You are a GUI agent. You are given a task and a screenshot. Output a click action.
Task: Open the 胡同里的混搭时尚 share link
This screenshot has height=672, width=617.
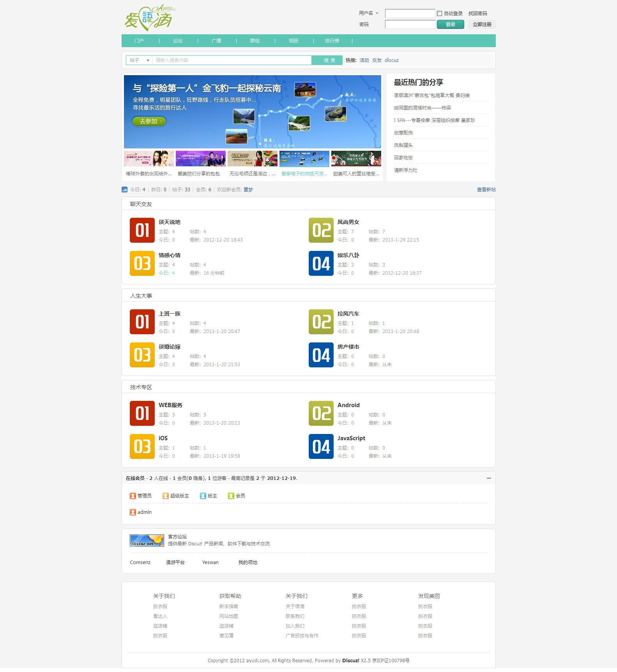(423, 108)
